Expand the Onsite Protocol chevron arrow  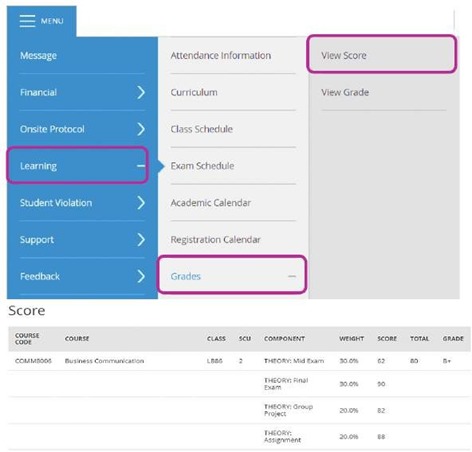coord(141,129)
